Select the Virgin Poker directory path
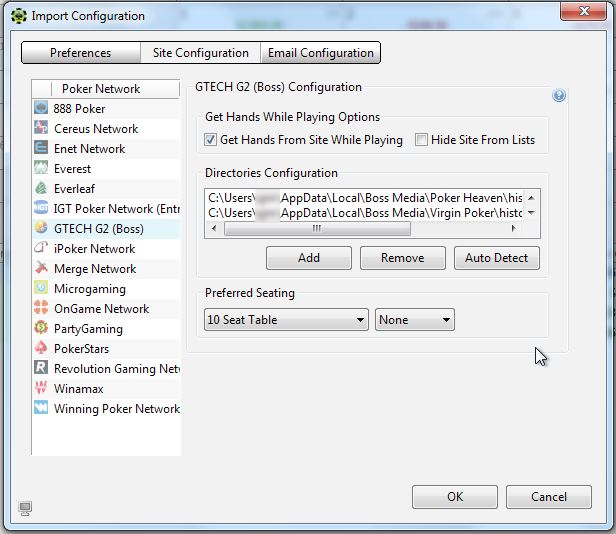 tap(365, 213)
